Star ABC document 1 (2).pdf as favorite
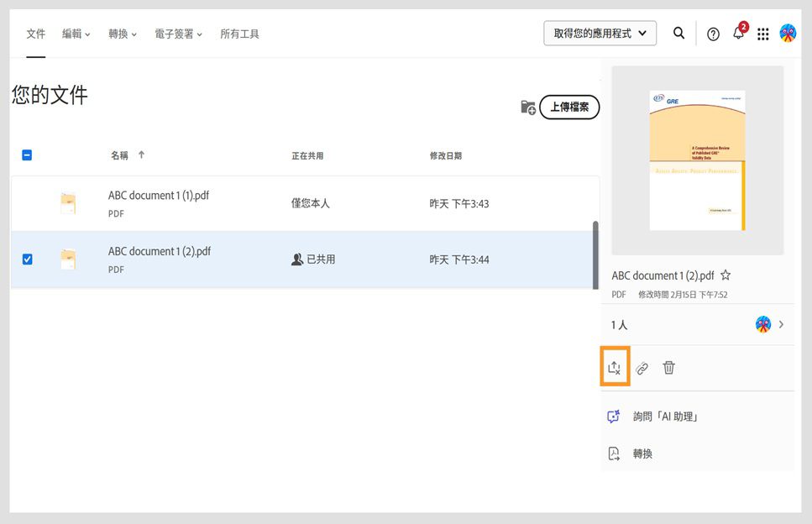Image resolution: width=812 pixels, height=524 pixels. pyautogui.click(x=725, y=275)
